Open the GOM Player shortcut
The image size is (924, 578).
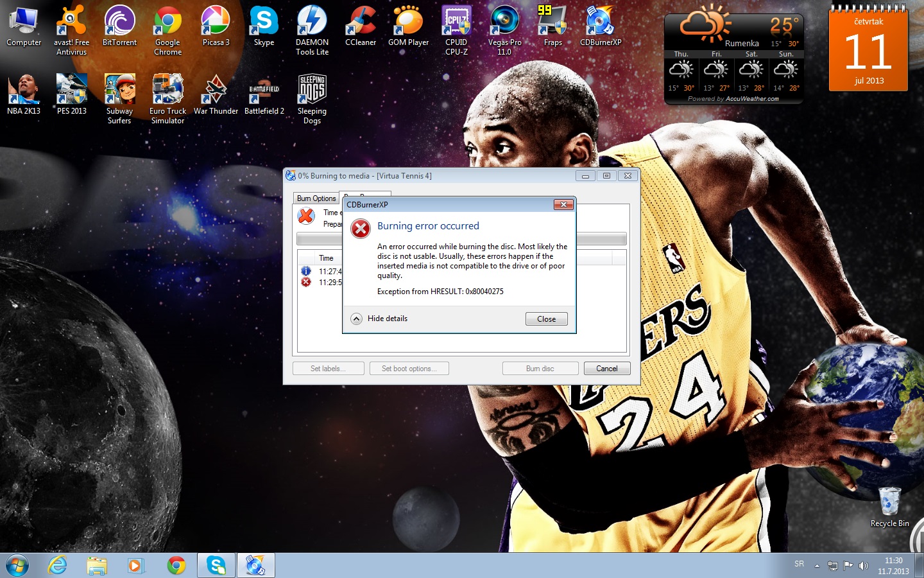[408, 26]
